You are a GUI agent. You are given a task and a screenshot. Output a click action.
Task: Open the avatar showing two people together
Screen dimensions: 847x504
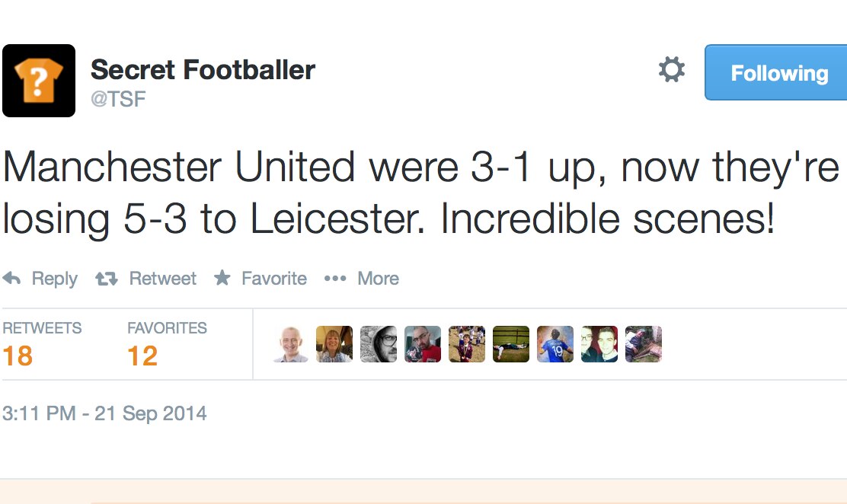click(599, 344)
